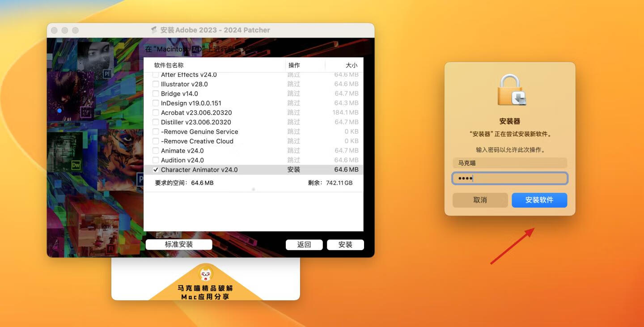Click the 安装 action for Character Animator
644x327 pixels.
tap(294, 170)
